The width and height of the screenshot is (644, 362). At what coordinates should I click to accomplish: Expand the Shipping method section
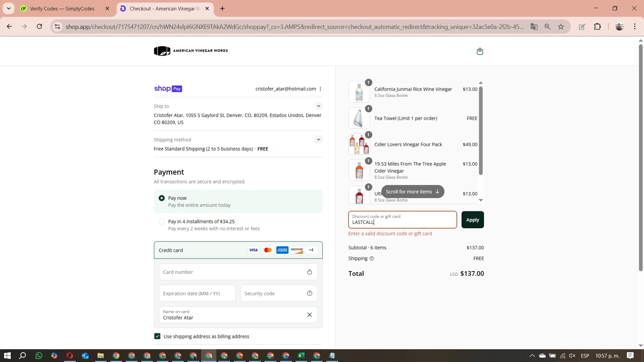[319, 139]
